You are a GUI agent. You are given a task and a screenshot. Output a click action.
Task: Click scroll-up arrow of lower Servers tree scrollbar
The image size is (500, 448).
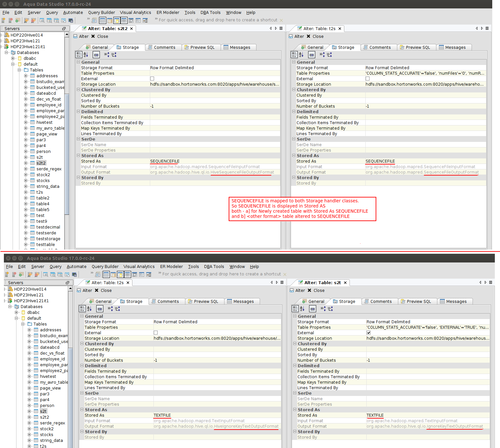tap(70, 289)
